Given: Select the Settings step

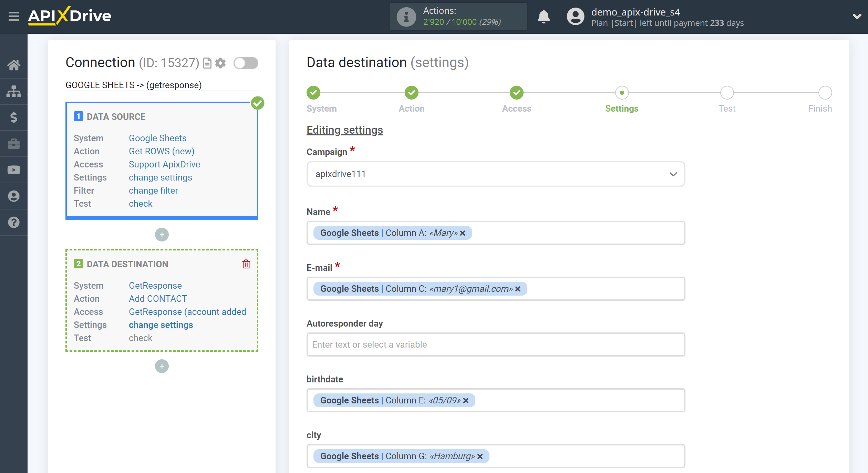Looking at the screenshot, I should tap(622, 92).
